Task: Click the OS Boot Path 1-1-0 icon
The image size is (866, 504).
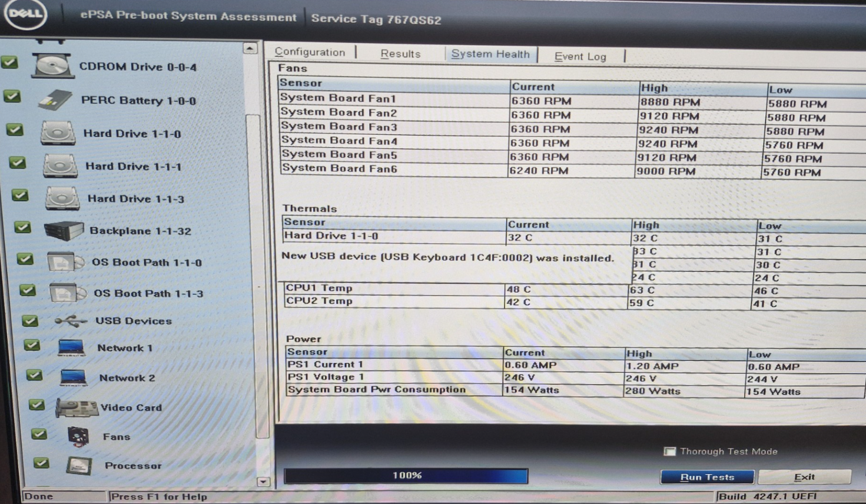Action: pos(65,261)
